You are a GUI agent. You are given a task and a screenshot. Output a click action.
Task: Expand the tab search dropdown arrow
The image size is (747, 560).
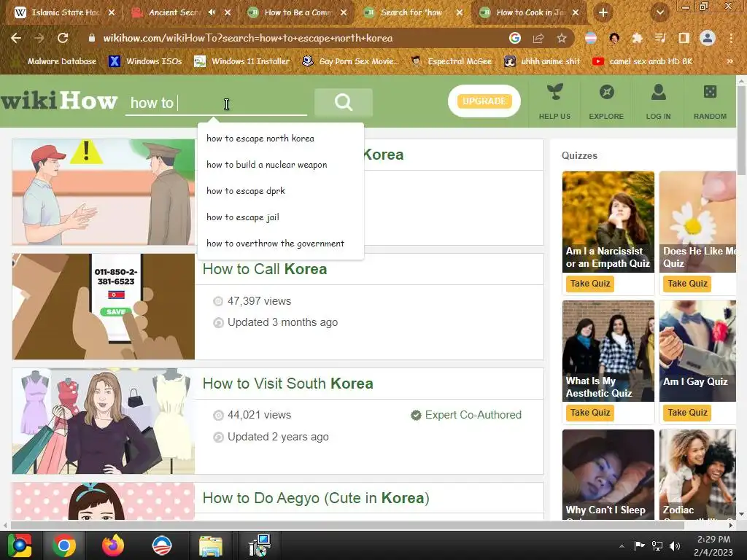click(660, 12)
